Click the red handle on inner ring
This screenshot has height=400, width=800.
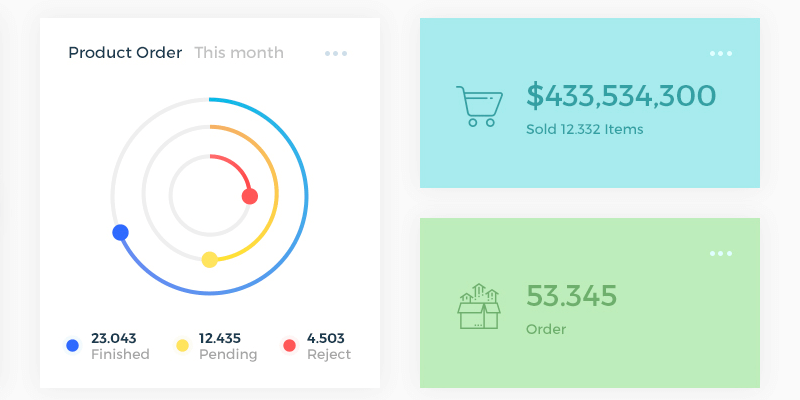pyautogui.click(x=250, y=196)
